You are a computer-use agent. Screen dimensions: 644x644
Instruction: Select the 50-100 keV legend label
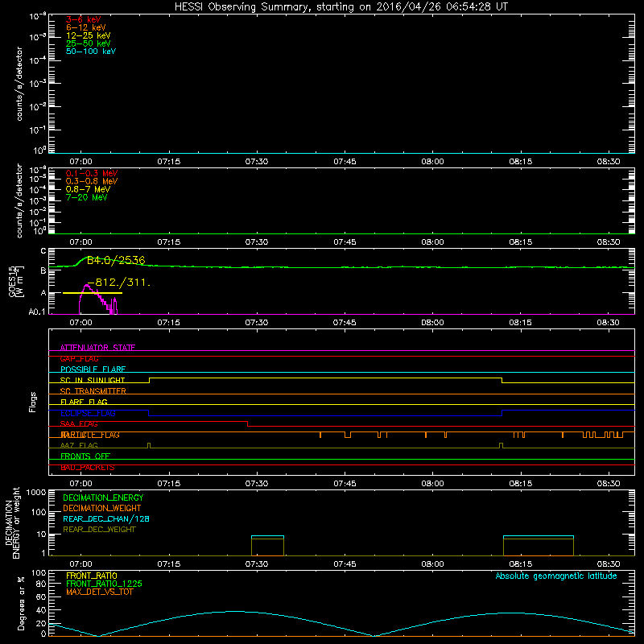91,52
